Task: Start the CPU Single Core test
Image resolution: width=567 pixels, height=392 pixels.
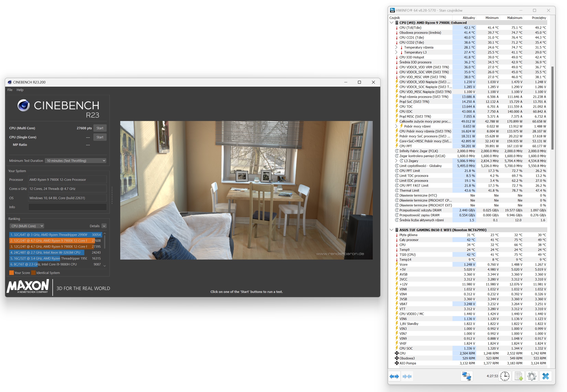Action: coord(100,137)
